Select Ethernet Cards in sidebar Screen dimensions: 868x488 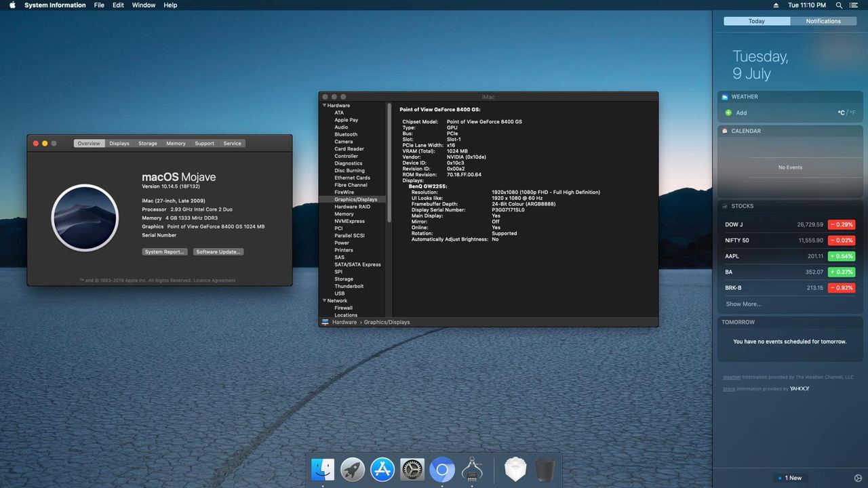point(352,178)
